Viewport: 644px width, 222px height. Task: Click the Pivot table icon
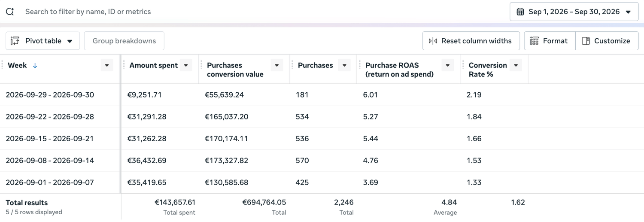point(15,41)
